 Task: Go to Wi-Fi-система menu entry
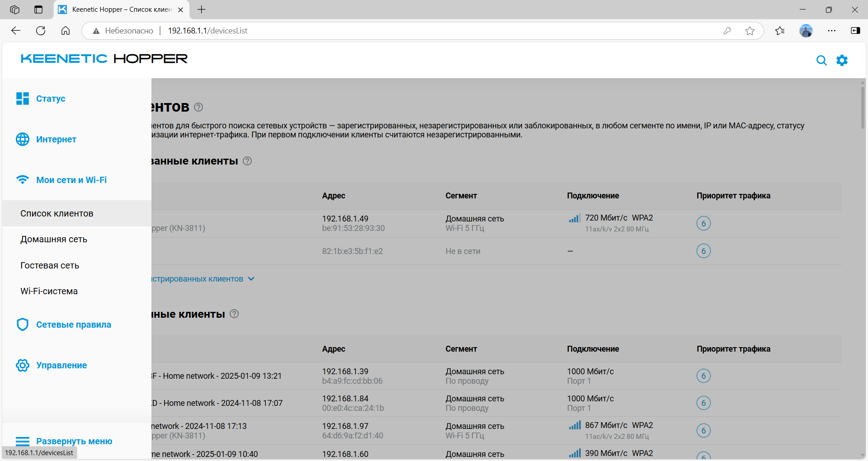tap(49, 291)
